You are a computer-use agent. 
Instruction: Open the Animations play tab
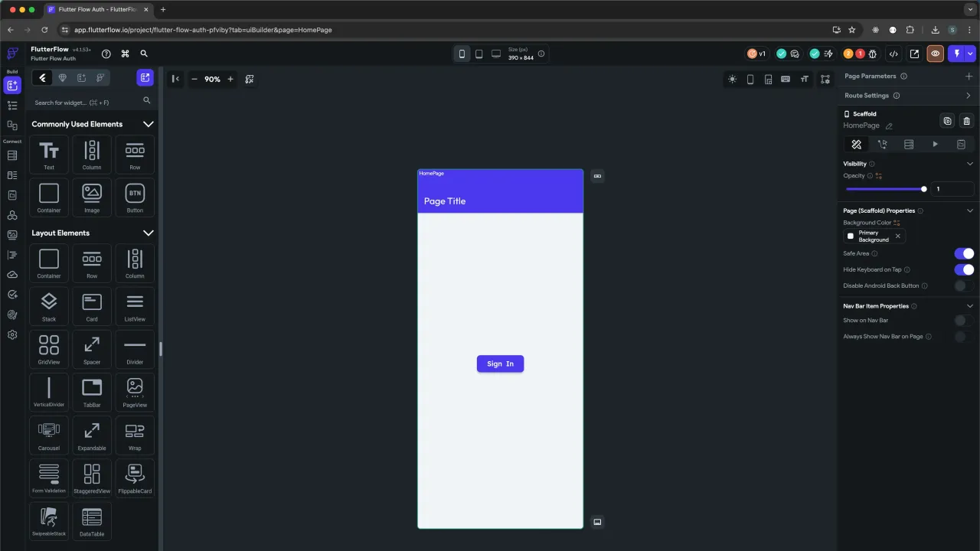[935, 144]
